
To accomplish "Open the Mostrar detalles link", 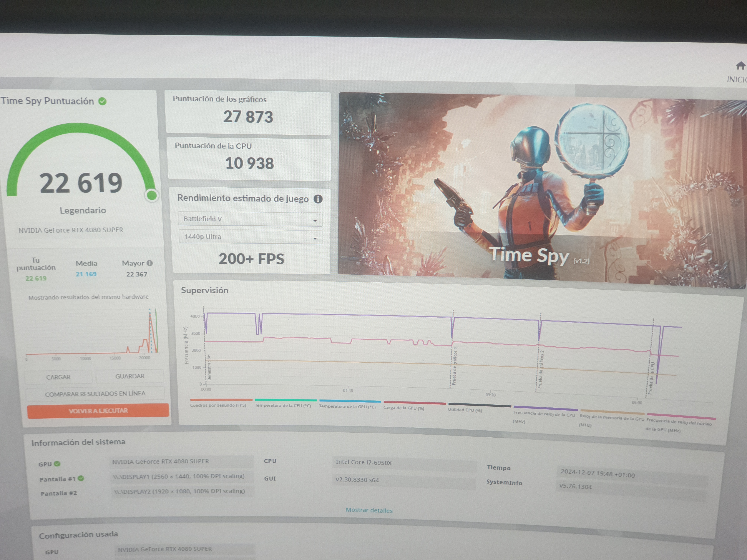I will (x=369, y=510).
